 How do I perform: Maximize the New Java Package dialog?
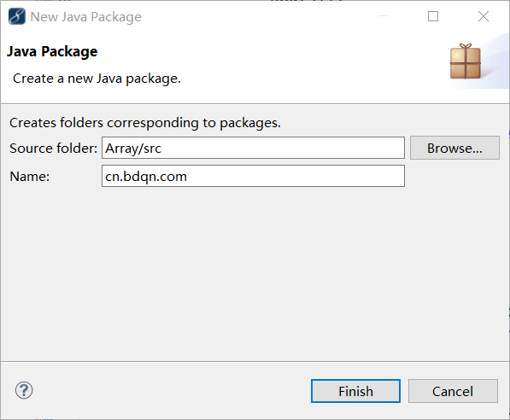tap(432, 16)
